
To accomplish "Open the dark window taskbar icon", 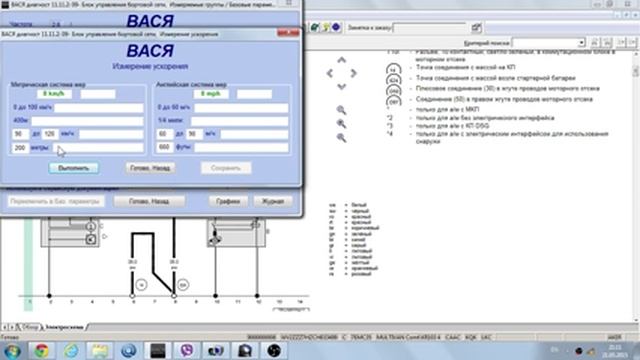I will [x=158, y=351].
